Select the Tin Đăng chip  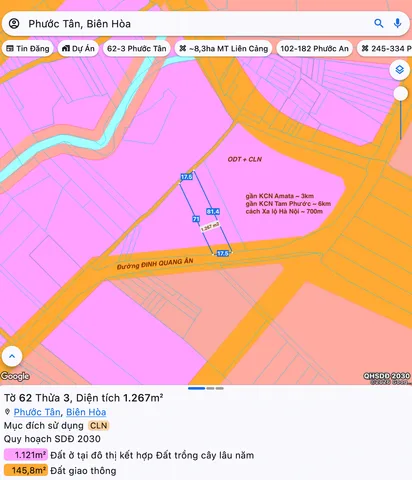click(28, 49)
